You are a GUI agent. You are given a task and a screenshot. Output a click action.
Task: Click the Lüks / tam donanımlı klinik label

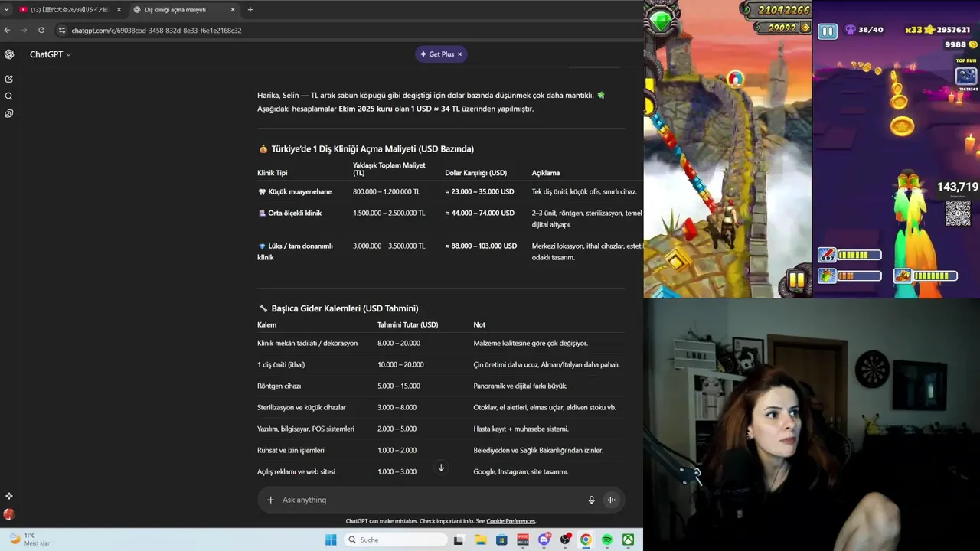tap(296, 252)
